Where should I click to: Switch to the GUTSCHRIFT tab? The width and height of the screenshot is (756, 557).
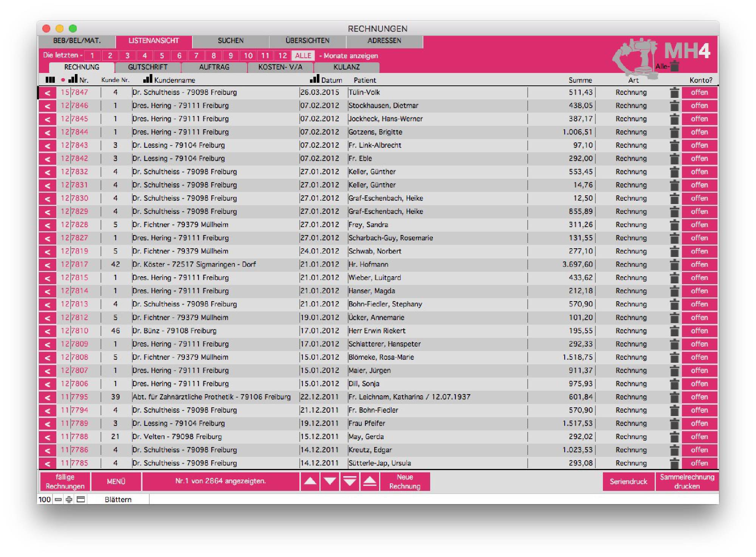[x=147, y=67]
